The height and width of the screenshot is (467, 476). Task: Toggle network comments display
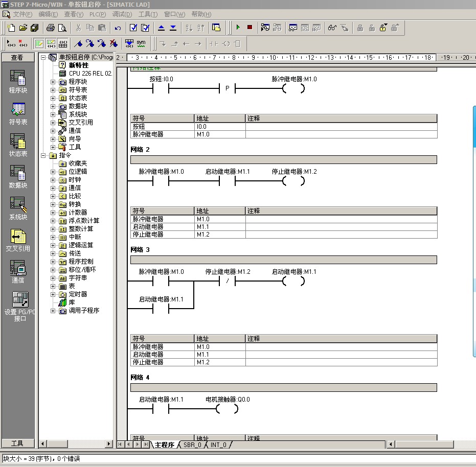[51, 44]
